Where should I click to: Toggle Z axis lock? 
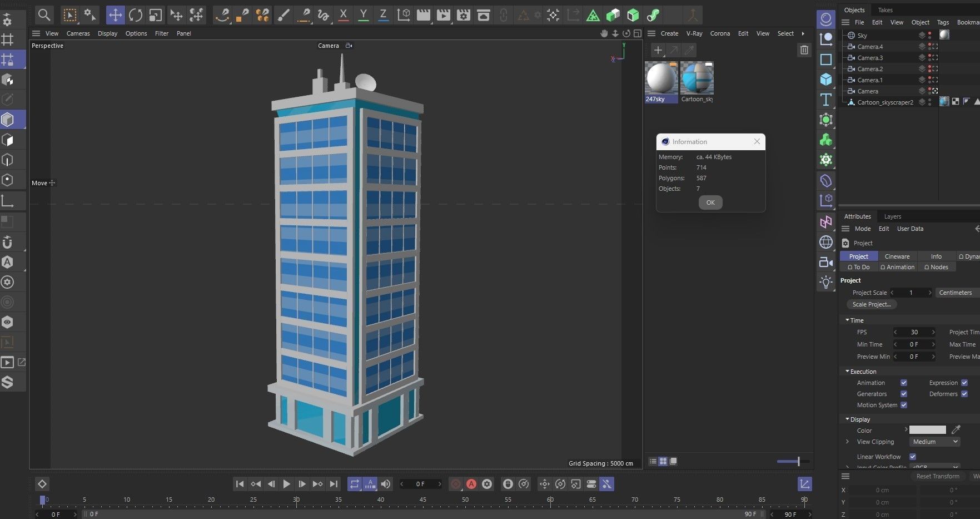tap(383, 15)
